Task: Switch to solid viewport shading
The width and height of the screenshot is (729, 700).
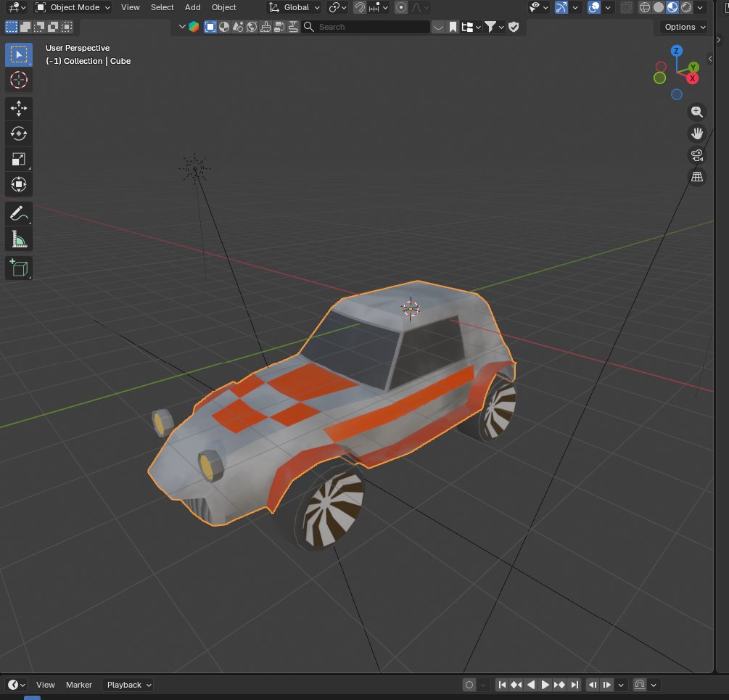Action: [659, 7]
